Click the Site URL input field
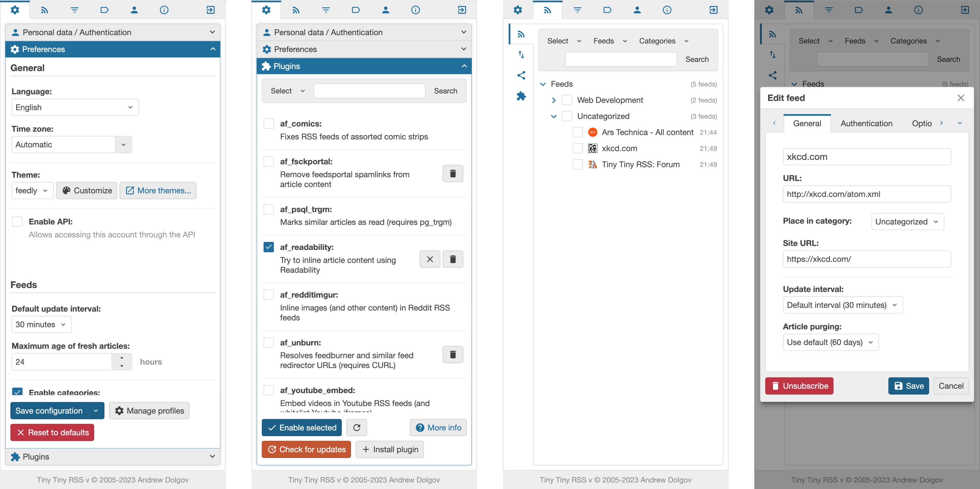Screen dimensions: 980x489 click(x=867, y=259)
